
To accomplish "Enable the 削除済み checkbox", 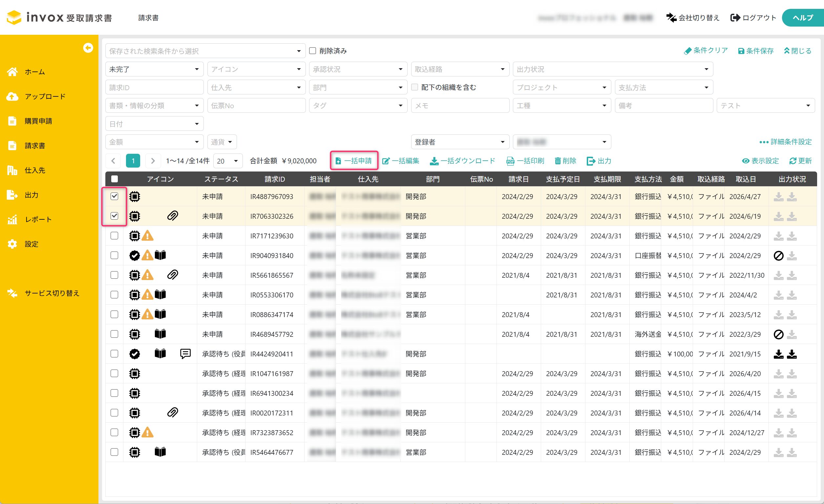I will [x=313, y=51].
